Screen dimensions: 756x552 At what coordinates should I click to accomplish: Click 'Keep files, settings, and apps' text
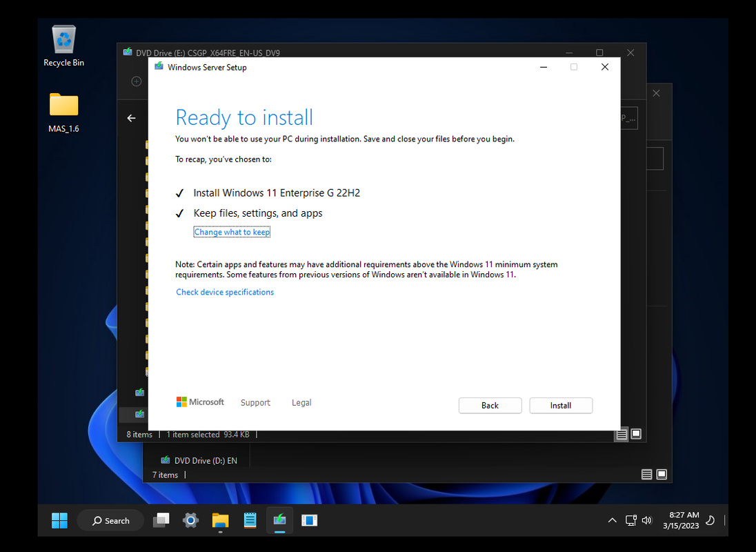click(258, 213)
